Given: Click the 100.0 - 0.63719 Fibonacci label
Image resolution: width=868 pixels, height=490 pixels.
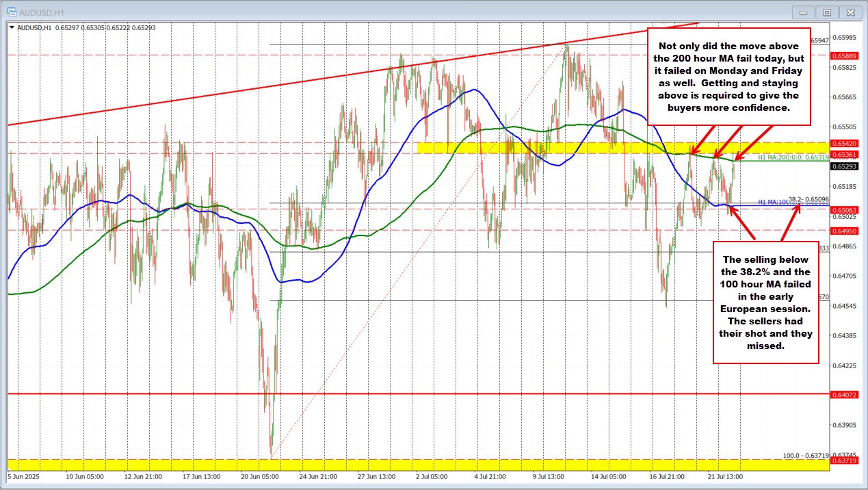Looking at the screenshot, I should 806,455.
